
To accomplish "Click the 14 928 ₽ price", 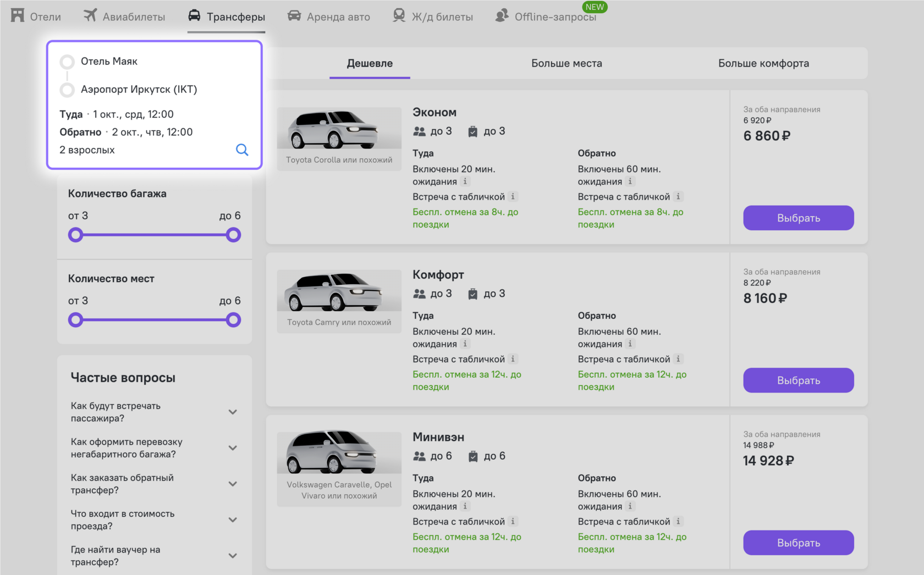I will click(768, 461).
